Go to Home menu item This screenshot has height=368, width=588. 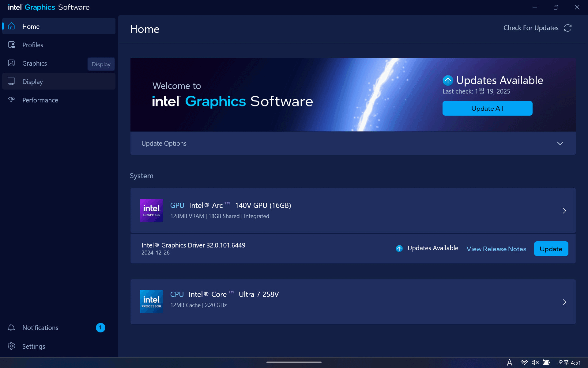pos(59,26)
